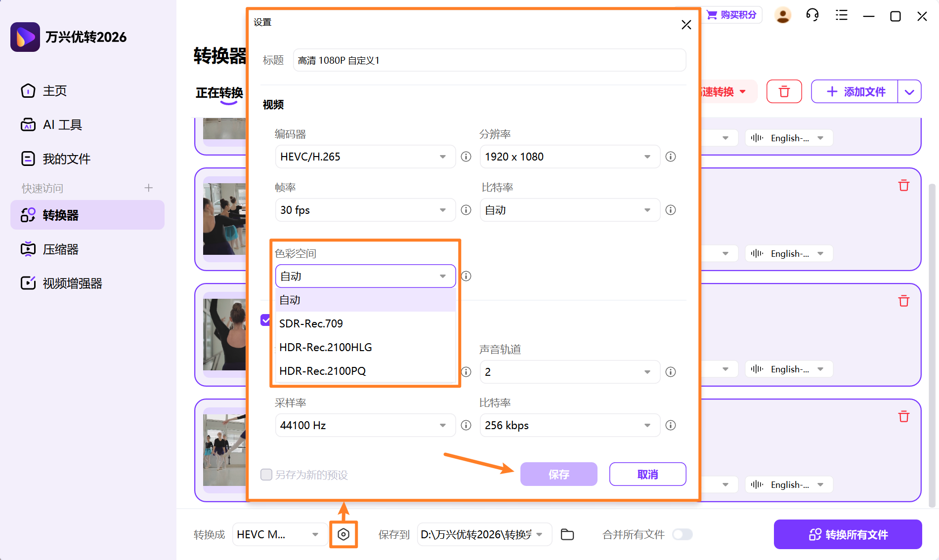Expand the 44100 Hz sample rate dropdown
Viewport: 939px width, 560px height.
pos(365,425)
